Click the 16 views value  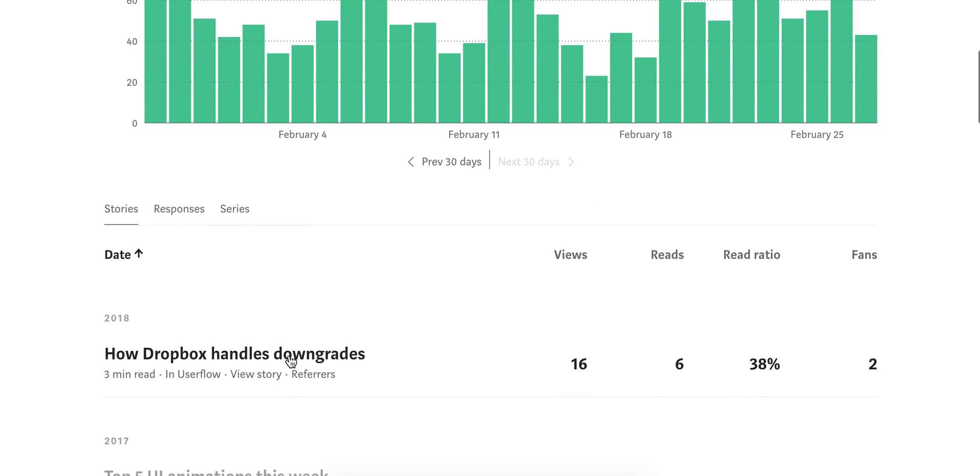(578, 364)
